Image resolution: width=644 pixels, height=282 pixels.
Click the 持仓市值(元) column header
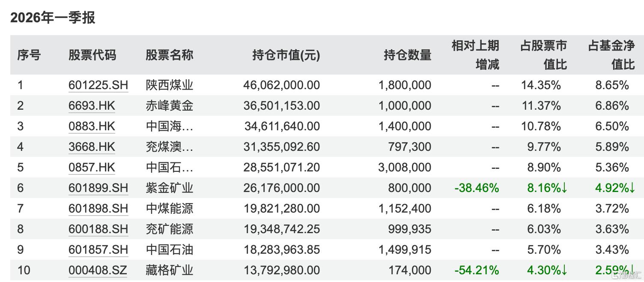click(x=286, y=55)
